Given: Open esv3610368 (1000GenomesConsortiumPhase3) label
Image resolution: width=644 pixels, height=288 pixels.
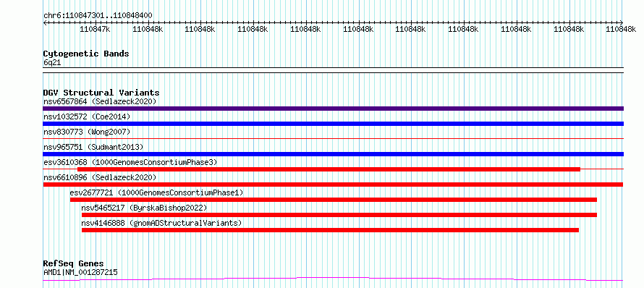Looking at the screenshot, I should tap(130, 162).
